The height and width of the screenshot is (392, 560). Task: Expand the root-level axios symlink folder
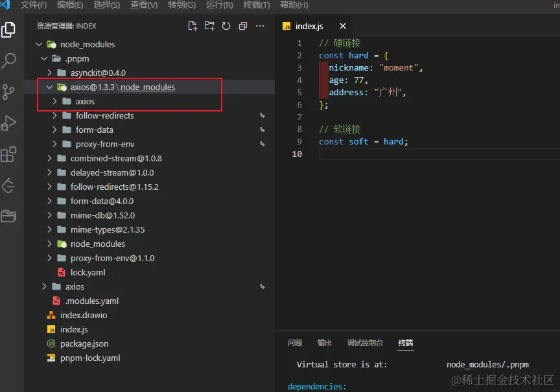click(44, 286)
